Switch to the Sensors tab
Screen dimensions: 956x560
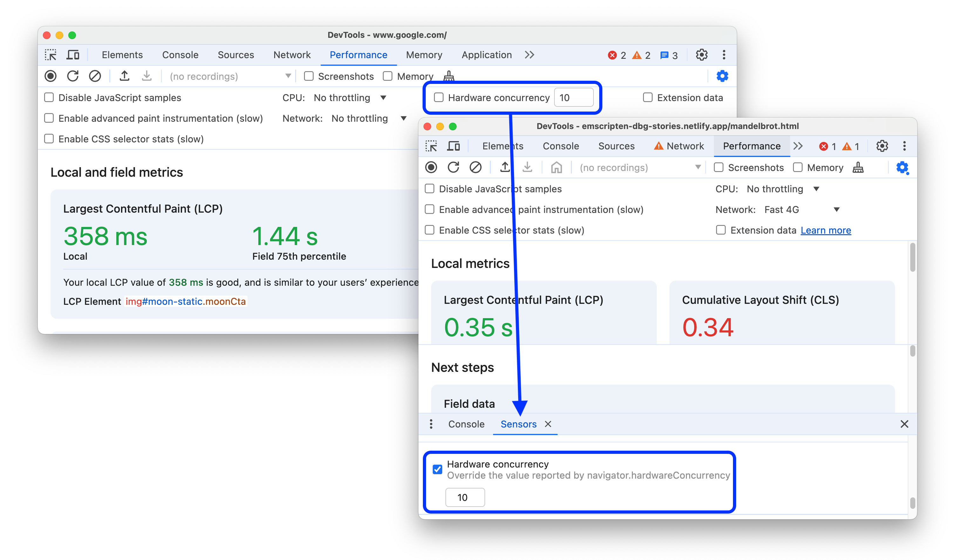click(518, 424)
